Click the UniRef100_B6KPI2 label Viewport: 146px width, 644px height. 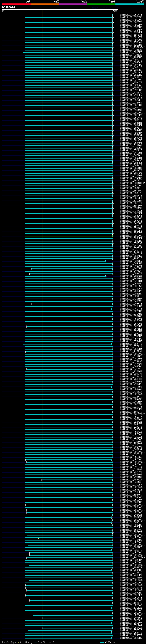pyautogui.click(x=131, y=344)
